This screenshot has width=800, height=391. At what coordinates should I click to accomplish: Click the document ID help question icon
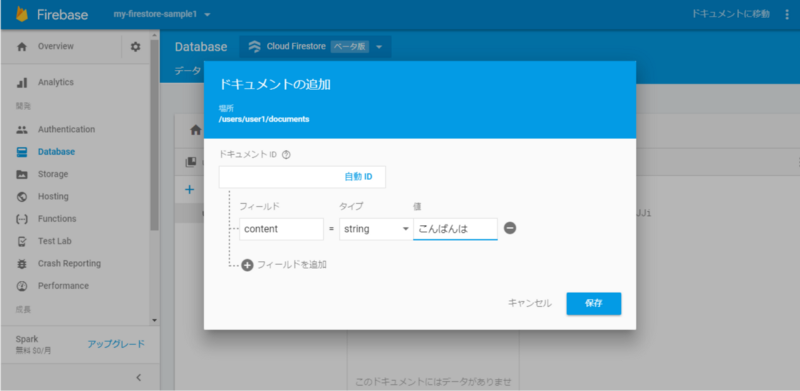point(286,155)
